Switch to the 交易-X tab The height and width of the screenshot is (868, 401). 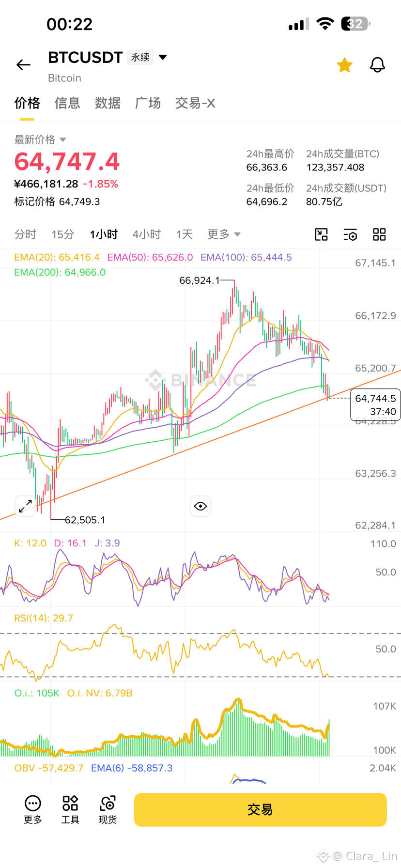pos(195,103)
